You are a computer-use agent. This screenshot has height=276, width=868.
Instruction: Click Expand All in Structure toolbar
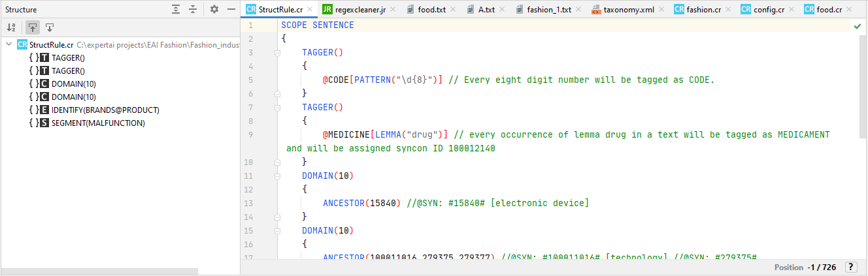coord(176,9)
